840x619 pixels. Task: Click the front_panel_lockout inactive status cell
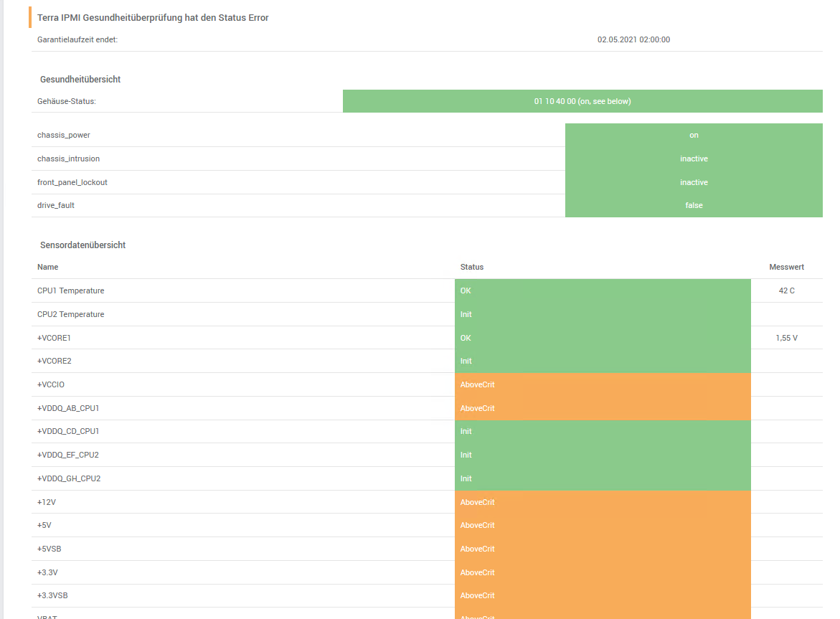(x=693, y=182)
